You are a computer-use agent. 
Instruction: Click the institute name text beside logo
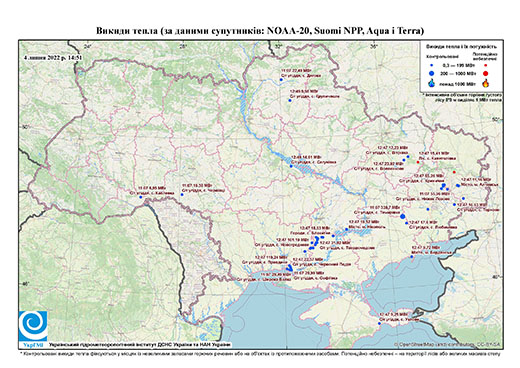coord(140,345)
